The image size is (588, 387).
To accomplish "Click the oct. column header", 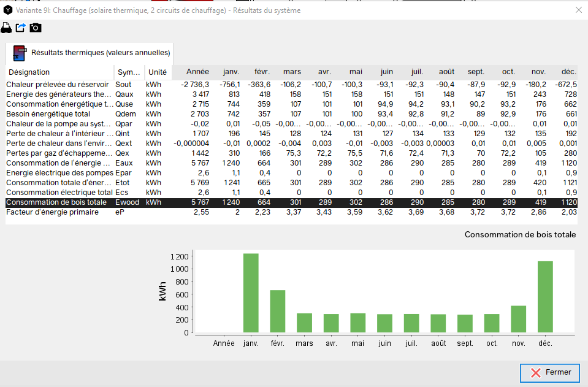I will tap(503, 72).
